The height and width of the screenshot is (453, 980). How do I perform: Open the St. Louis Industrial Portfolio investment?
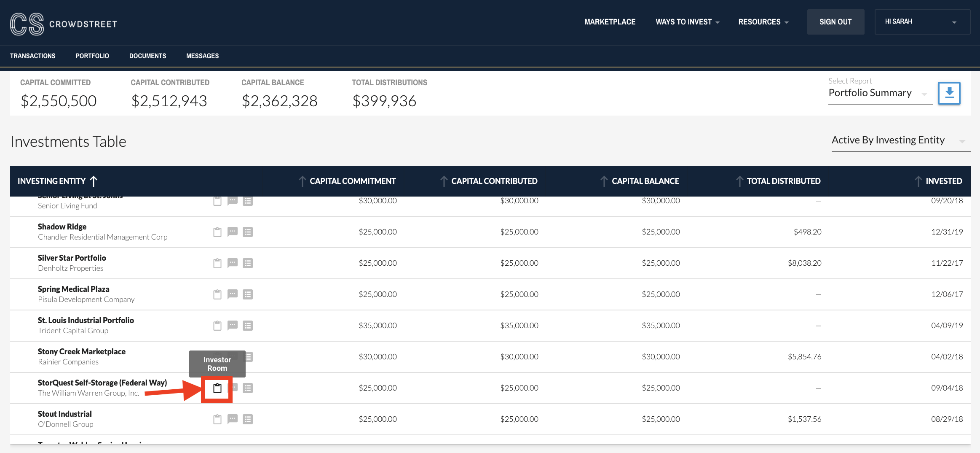(x=86, y=321)
